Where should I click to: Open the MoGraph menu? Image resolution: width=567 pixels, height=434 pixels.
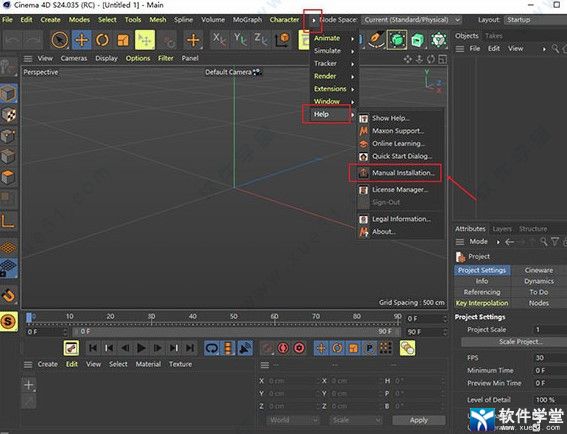point(247,20)
